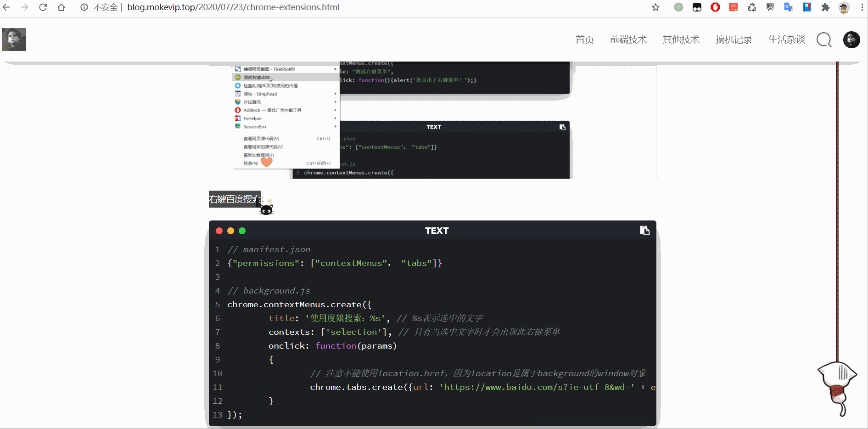
Task: Open the Google Translate extension
Action: 789,7
